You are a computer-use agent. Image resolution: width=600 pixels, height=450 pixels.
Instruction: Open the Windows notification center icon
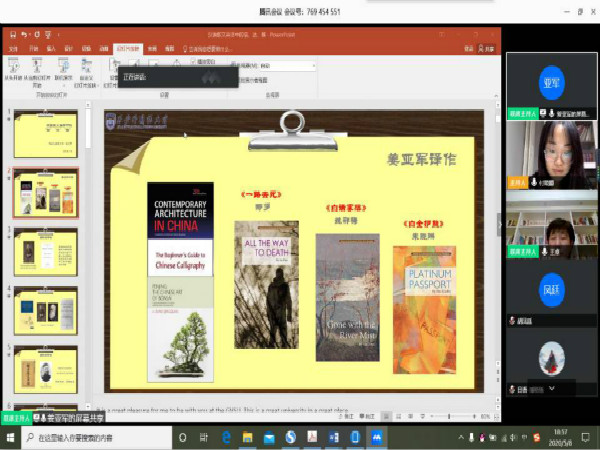pyautogui.click(x=585, y=437)
